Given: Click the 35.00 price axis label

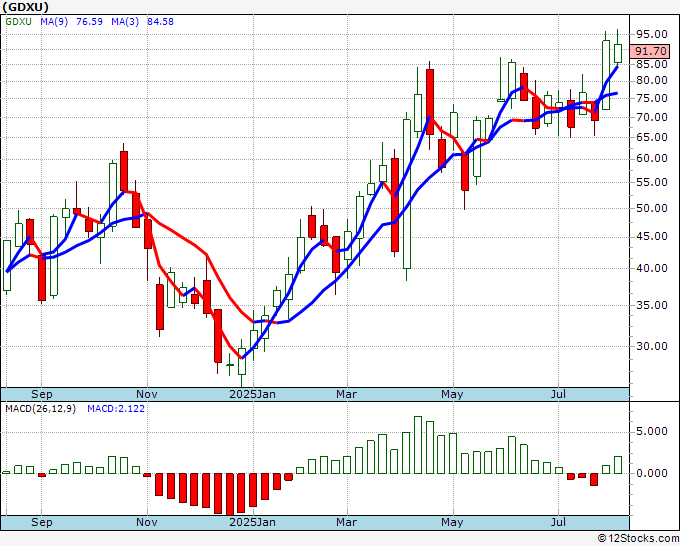Looking at the screenshot, I should (x=651, y=305).
